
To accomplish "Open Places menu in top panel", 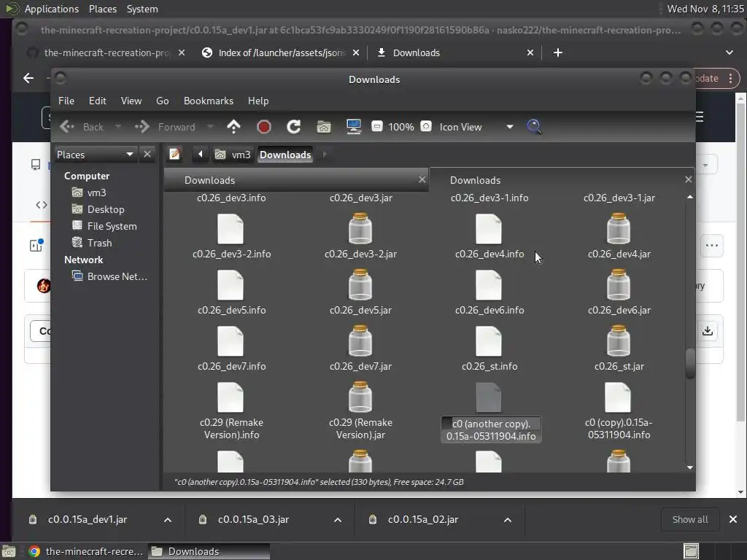I will pyautogui.click(x=103, y=9).
